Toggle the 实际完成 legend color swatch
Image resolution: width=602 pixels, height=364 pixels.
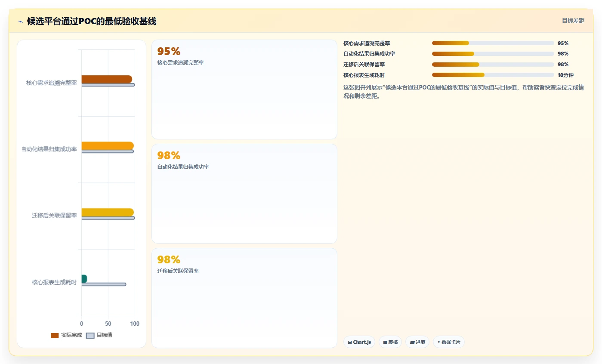(x=55, y=336)
